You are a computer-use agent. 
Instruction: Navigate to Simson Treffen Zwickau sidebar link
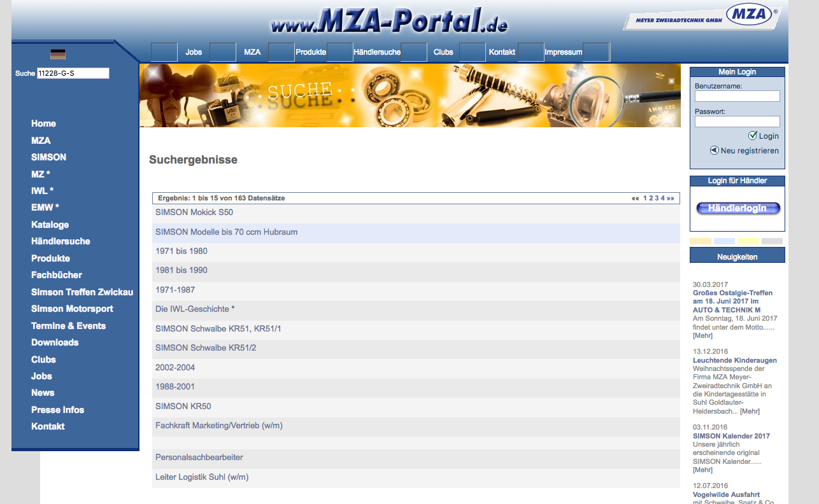(82, 292)
